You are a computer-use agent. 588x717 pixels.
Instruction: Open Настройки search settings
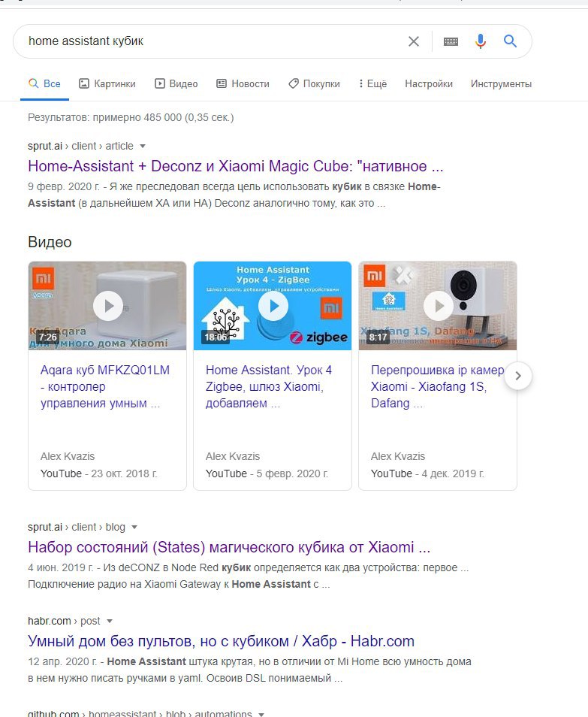[429, 83]
